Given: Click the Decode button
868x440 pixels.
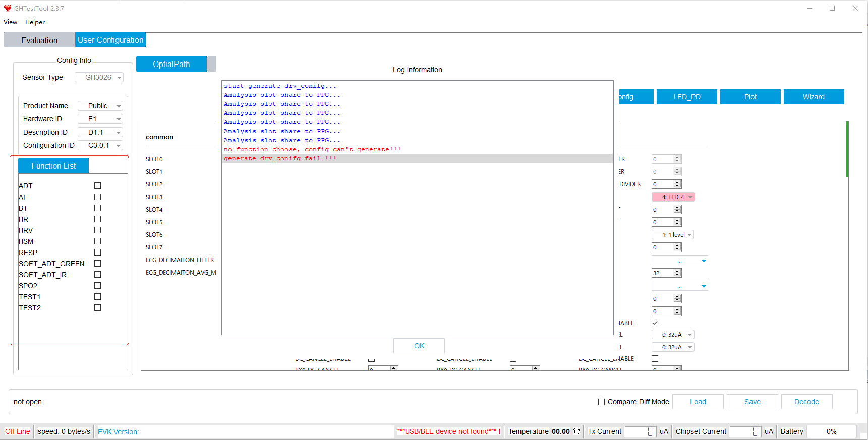Looking at the screenshot, I should [807, 402].
